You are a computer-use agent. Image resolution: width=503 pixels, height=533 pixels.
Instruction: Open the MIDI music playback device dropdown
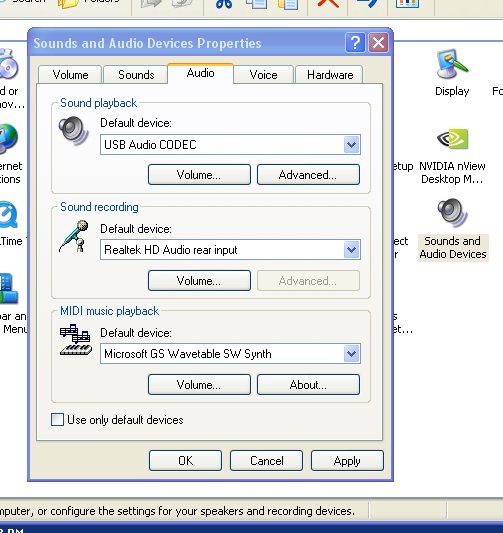(352, 354)
